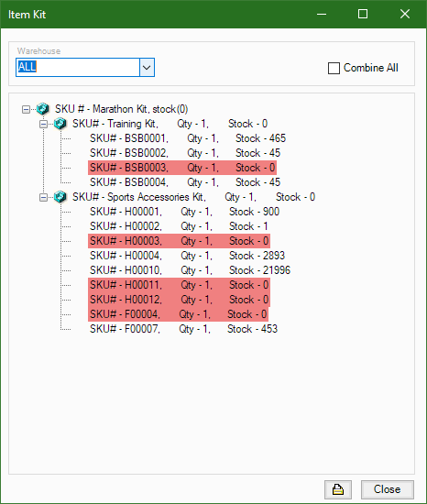Collapse the Sports Accessories Kit node
Image resolution: width=427 pixels, height=504 pixels.
coord(43,197)
